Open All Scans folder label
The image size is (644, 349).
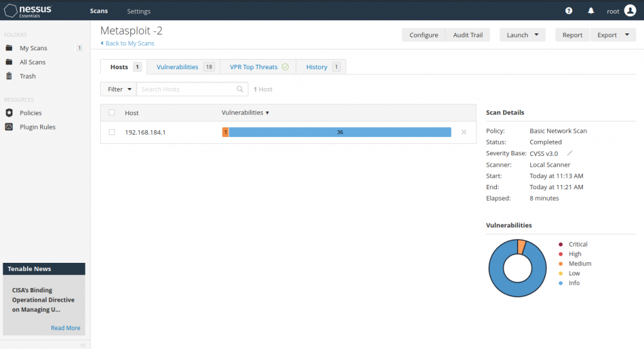[x=33, y=62]
